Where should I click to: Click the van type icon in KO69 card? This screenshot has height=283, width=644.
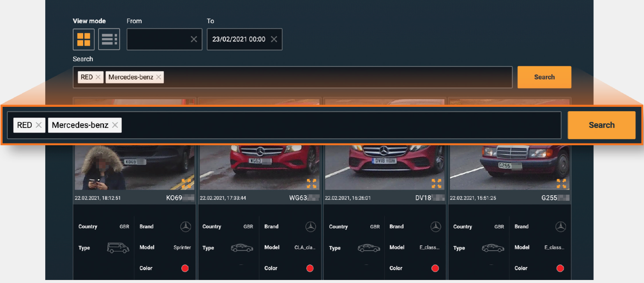click(118, 248)
